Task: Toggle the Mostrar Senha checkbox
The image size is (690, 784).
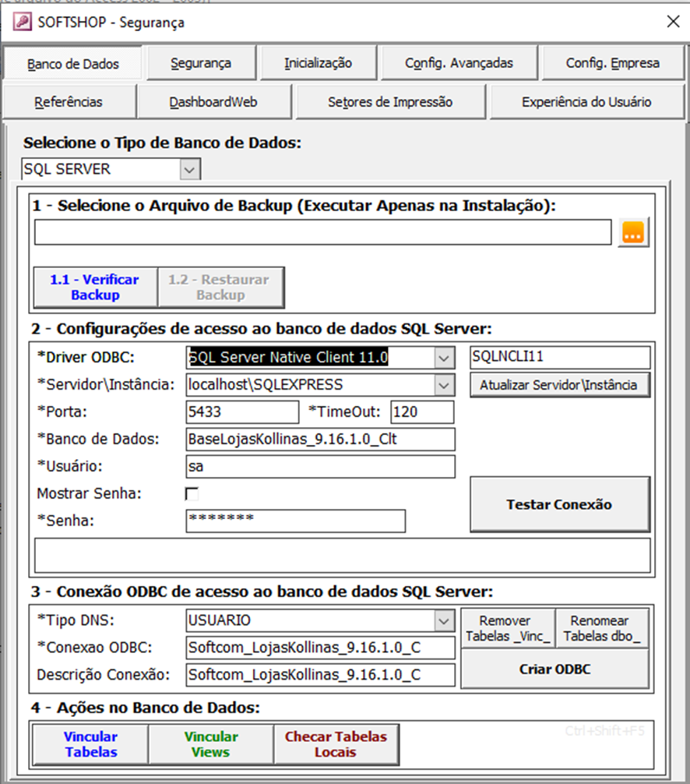Action: click(x=192, y=493)
